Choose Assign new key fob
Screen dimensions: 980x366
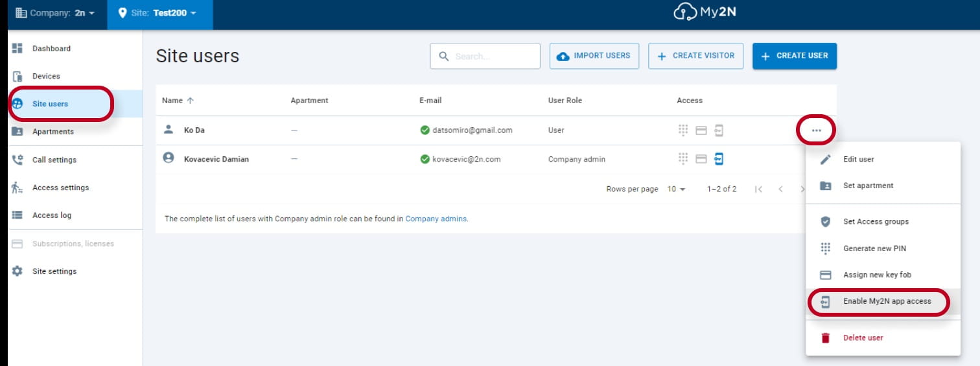tap(883, 275)
